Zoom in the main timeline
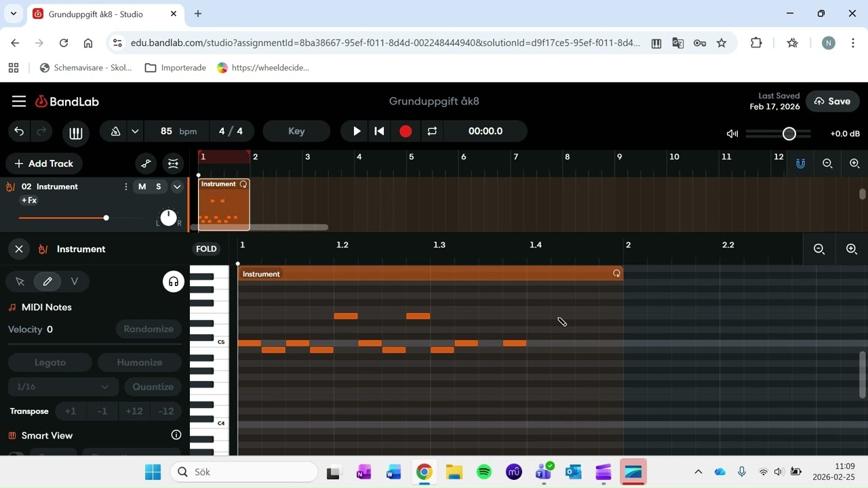This screenshot has height=488, width=868. [x=854, y=163]
